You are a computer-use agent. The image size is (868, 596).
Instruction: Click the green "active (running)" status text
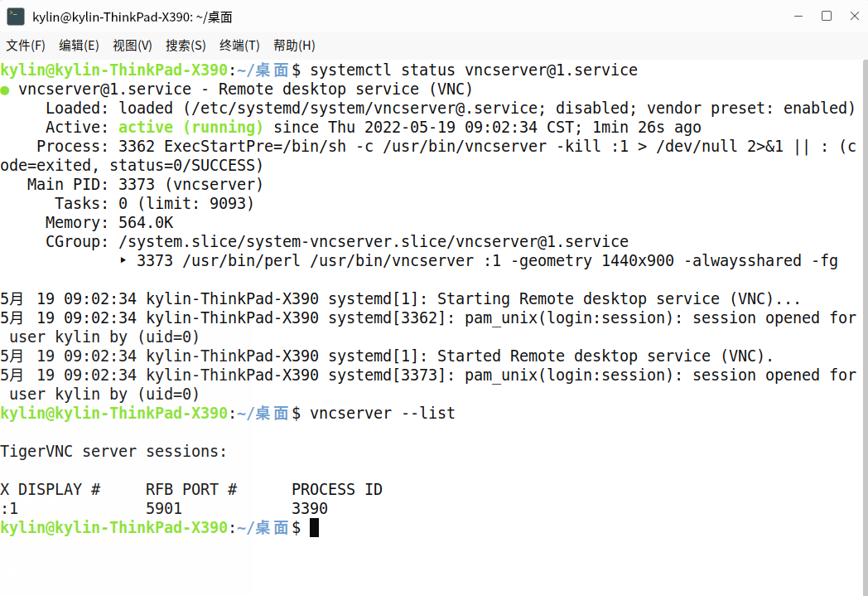coord(190,128)
